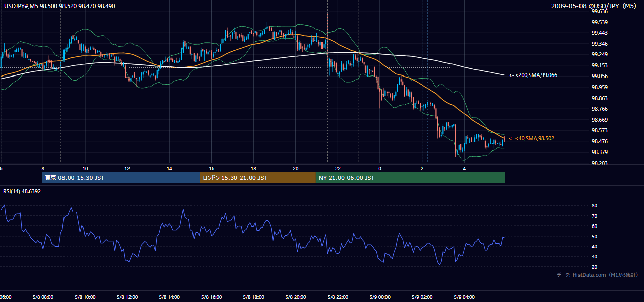Click the HistData.com data source credit

(598, 275)
